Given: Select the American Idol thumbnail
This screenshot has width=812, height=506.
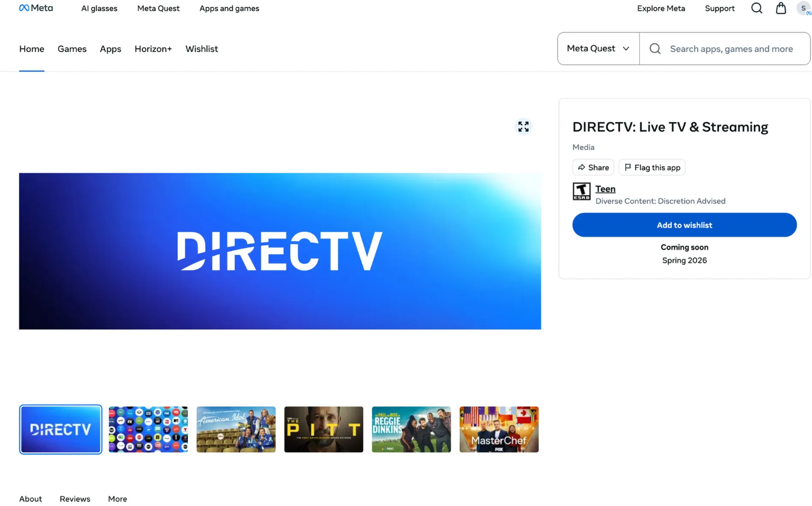Looking at the screenshot, I should [x=236, y=429].
